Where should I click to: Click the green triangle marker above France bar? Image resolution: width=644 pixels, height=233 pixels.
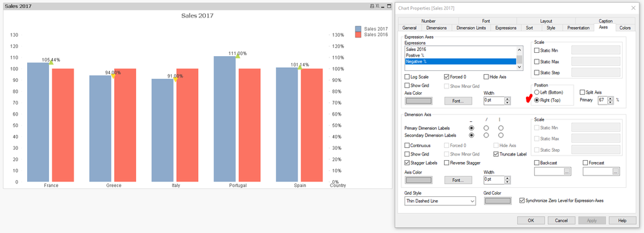point(51,62)
